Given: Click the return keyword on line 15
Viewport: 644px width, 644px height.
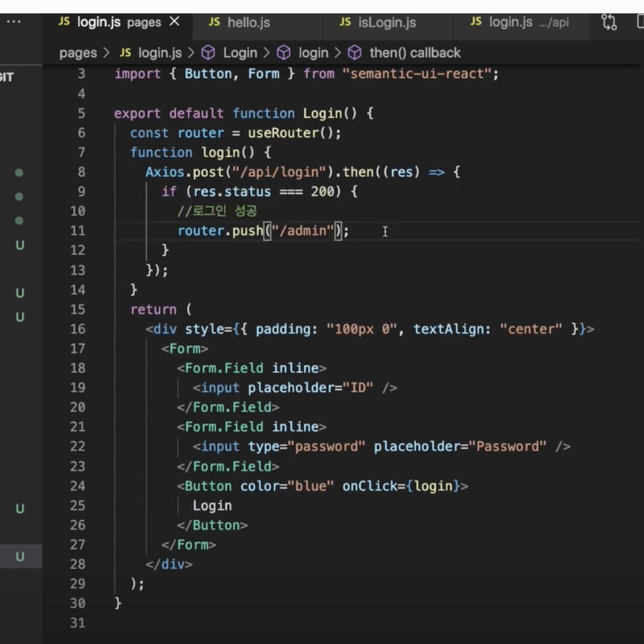Looking at the screenshot, I should (x=153, y=310).
